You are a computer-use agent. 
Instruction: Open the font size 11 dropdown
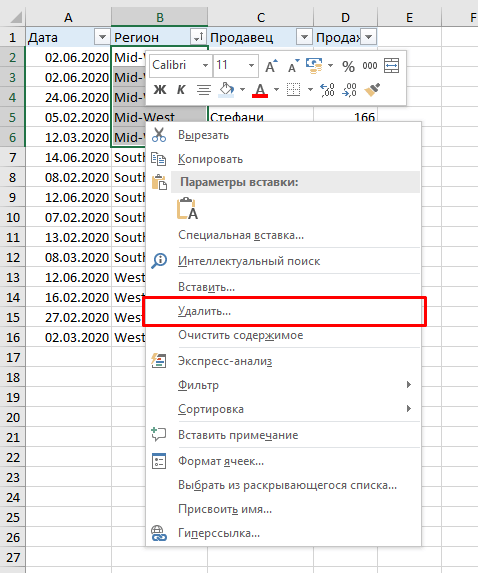[251, 66]
